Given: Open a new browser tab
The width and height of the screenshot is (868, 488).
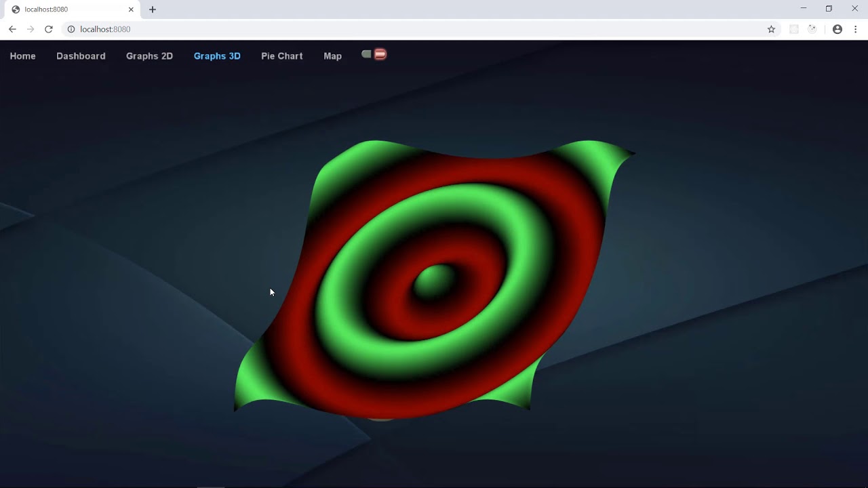Looking at the screenshot, I should 153,9.
